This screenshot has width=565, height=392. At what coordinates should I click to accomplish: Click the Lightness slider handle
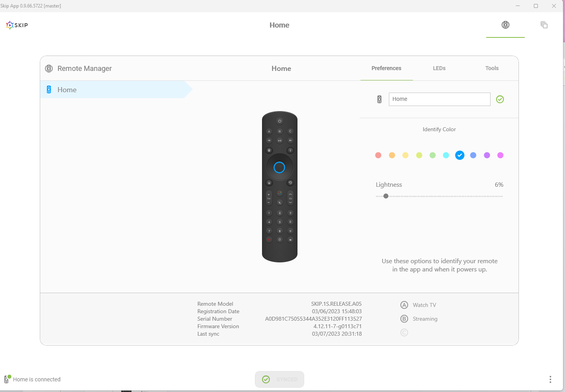pyautogui.click(x=386, y=196)
